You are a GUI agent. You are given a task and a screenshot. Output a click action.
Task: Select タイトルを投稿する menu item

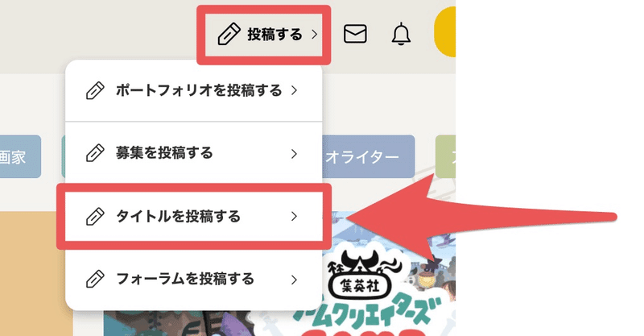click(x=194, y=216)
